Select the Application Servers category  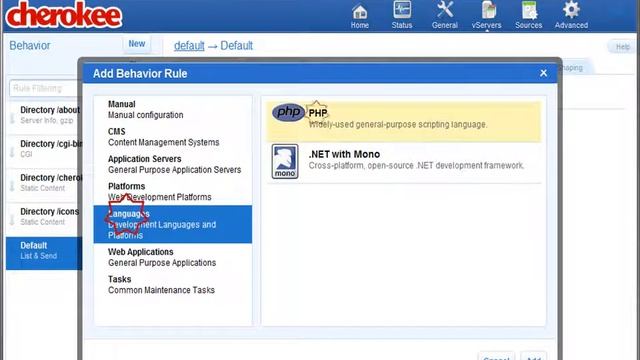tap(173, 164)
